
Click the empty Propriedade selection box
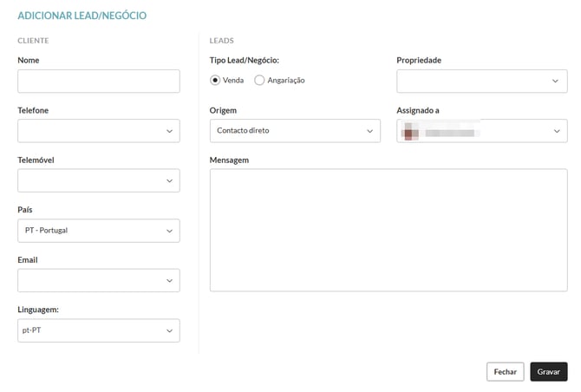[471, 82]
